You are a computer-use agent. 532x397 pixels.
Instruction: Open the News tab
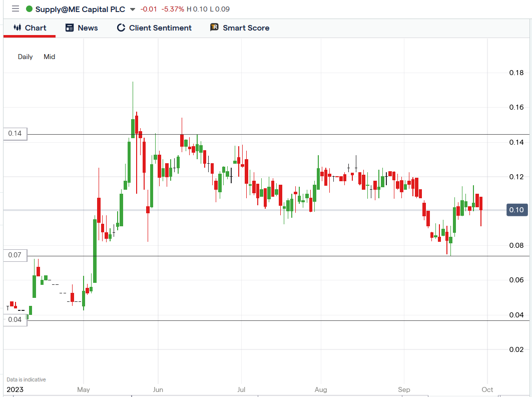tap(82, 28)
